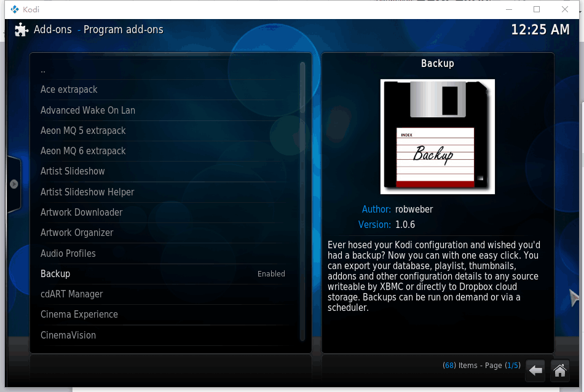The image size is (584, 392).
Task: Choose Aeon MQ 6 extrapack
Action: coord(83,151)
